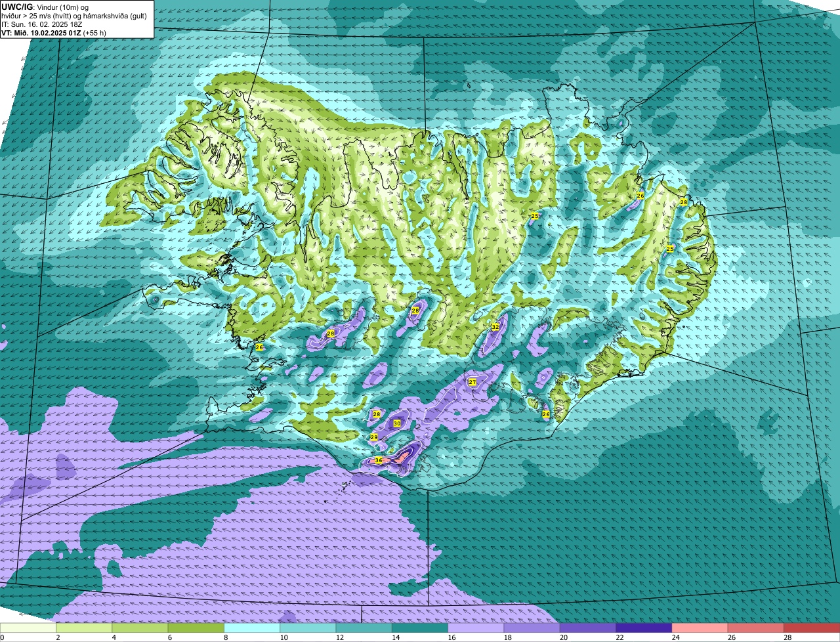The image size is (840, 642).
Task: Click the valid time "VT: Mið. 19.02.2025 01Z"
Action: click(41, 32)
